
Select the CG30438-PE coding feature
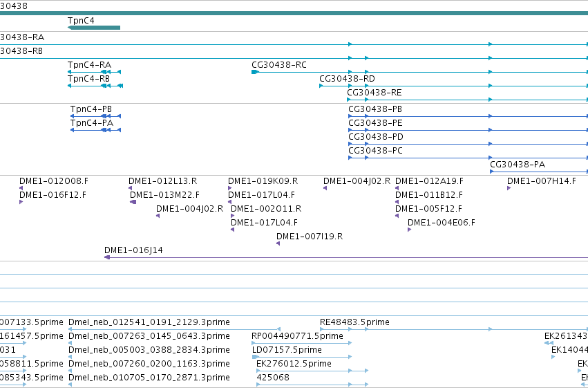(468, 130)
